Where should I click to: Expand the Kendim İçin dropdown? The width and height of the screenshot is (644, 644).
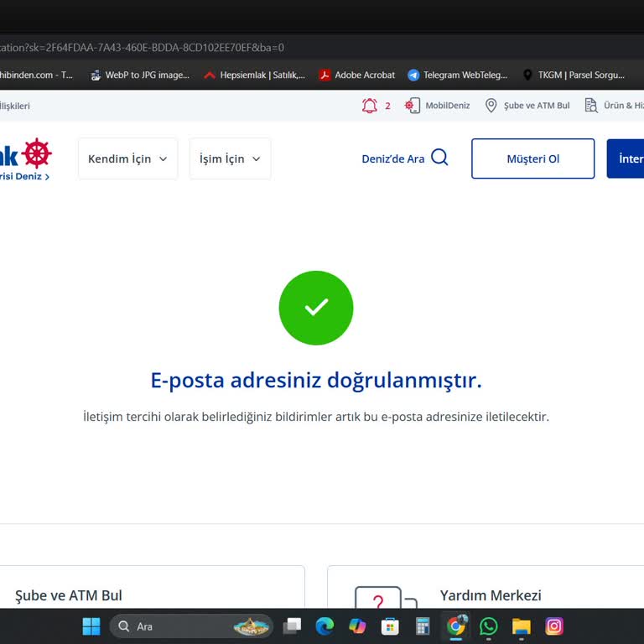127,159
